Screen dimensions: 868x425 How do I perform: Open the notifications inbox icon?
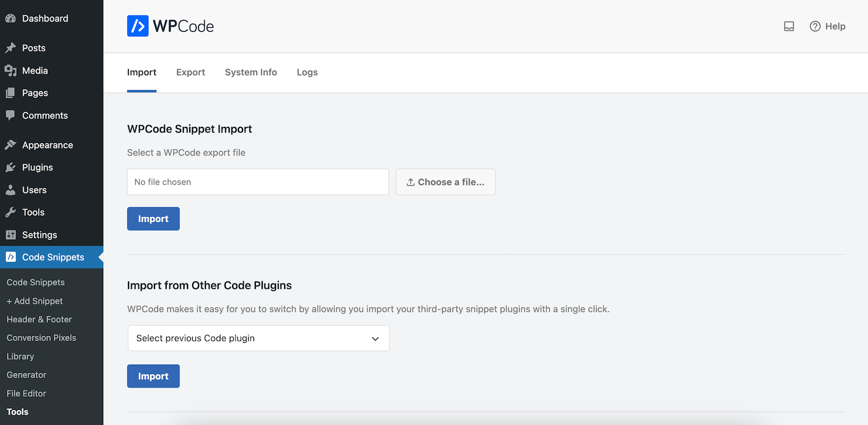(x=789, y=26)
